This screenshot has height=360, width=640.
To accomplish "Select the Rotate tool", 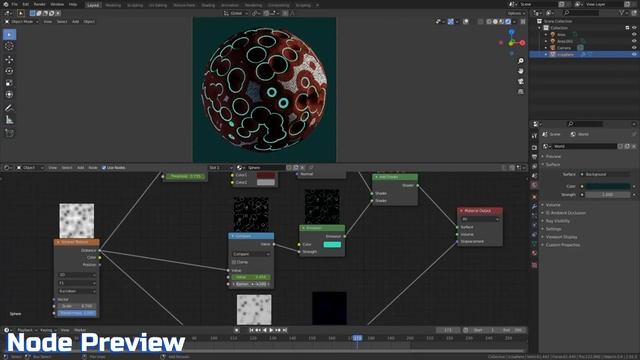I will tap(9, 71).
